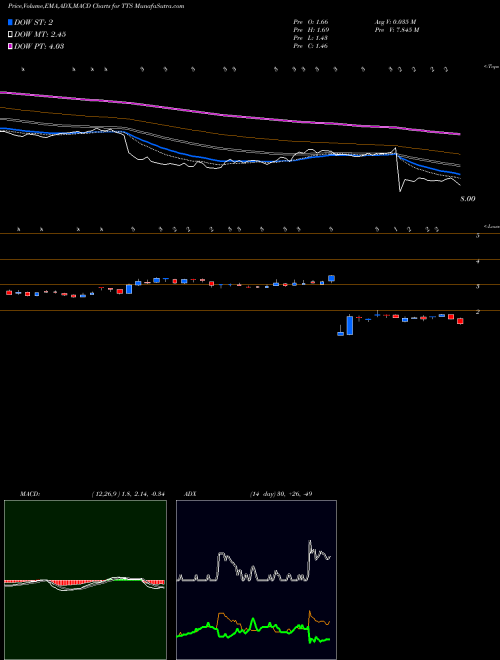The image size is (500, 660).
Task: Click the 'Pre H: 1.69' value
Action: 311,30
